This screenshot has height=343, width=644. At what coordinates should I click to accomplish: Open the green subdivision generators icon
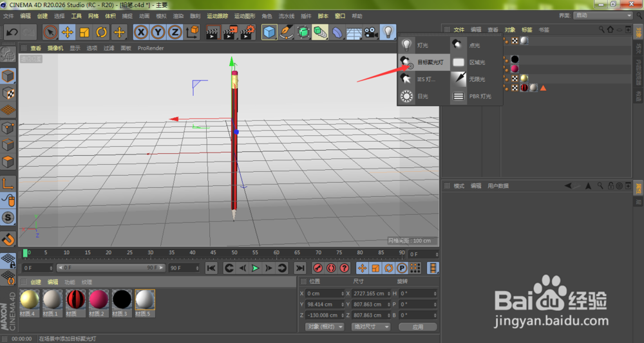[x=303, y=32]
